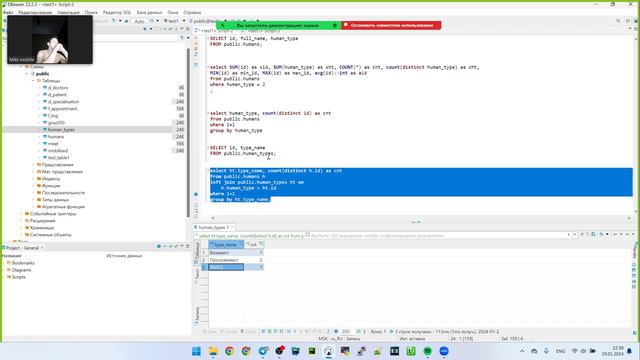The height and width of the screenshot is (360, 640).
Task: Select the Программист result cell
Action: 226,260
